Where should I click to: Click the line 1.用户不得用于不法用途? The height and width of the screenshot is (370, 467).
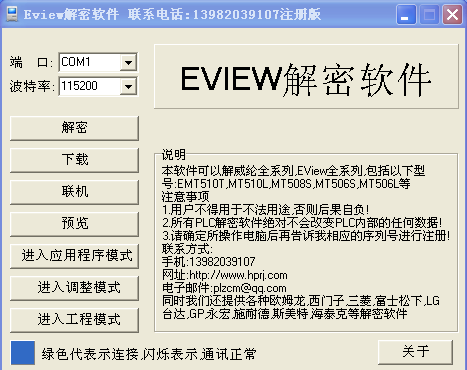pos(266,210)
